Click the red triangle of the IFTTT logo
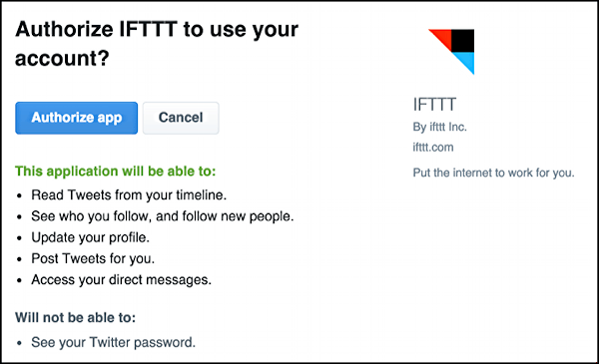Viewport: 599px width, 364px height. [443, 37]
